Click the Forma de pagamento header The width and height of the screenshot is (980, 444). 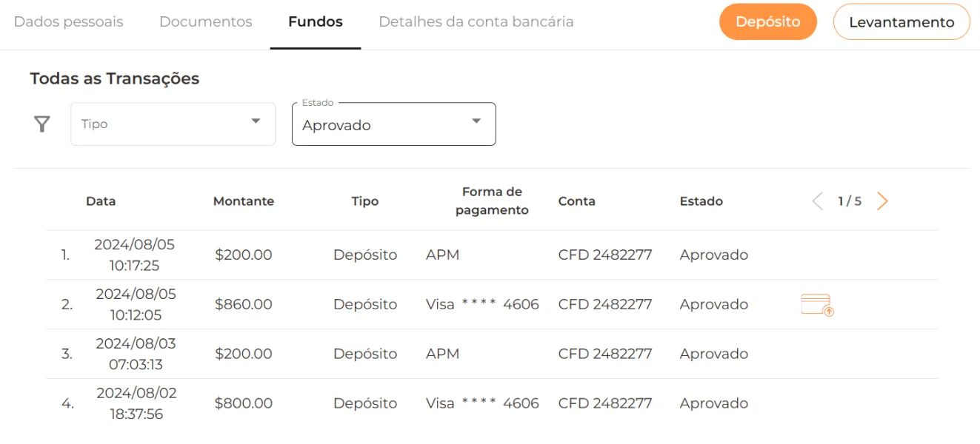click(492, 201)
